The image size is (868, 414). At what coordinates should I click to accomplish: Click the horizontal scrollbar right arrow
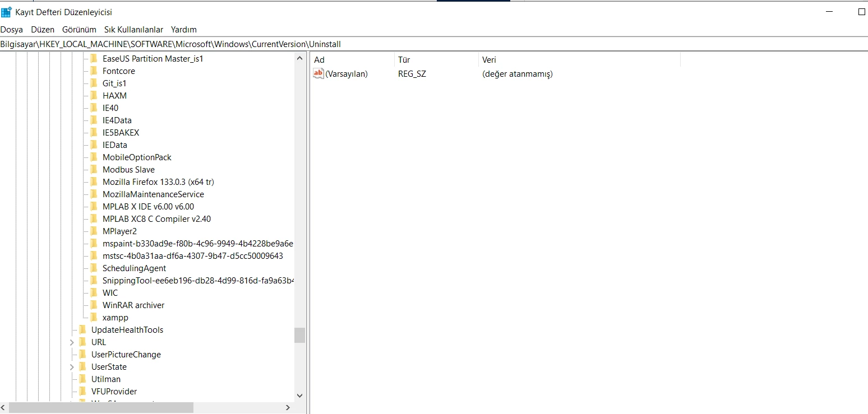pos(288,408)
